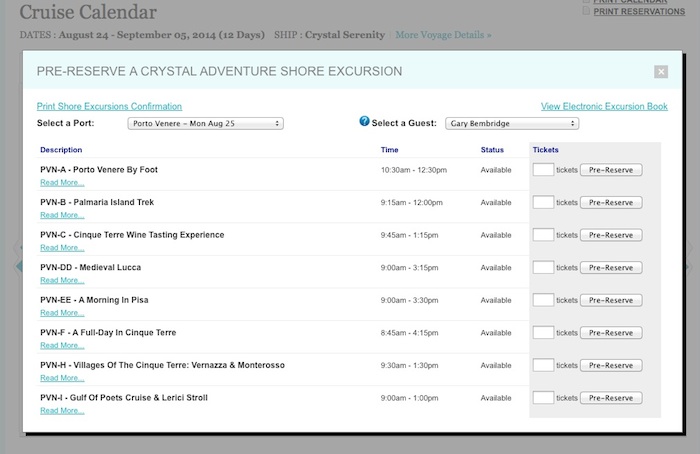The height and width of the screenshot is (454, 700).
Task: Click Available status for PVN-A Porto Venere By Foot
Action: (496, 170)
